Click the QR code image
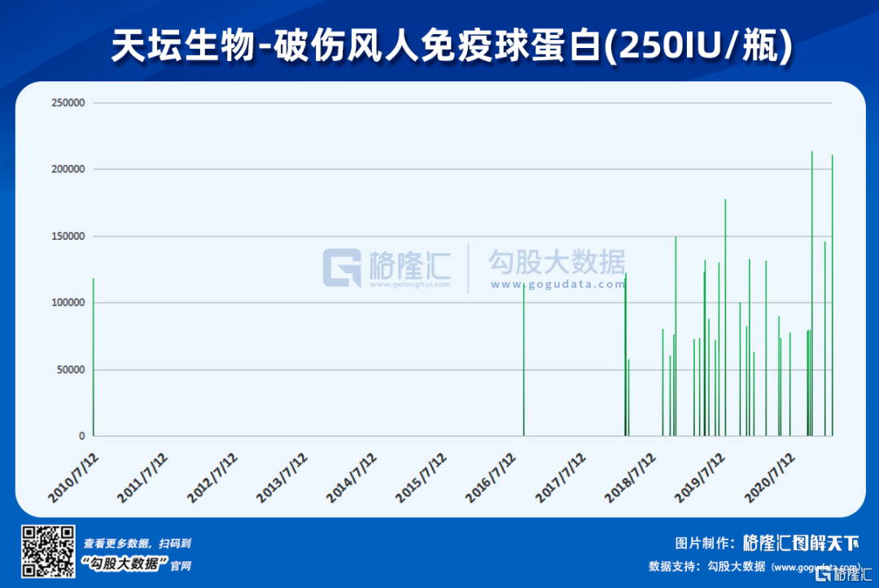The image size is (879, 588). (x=48, y=551)
